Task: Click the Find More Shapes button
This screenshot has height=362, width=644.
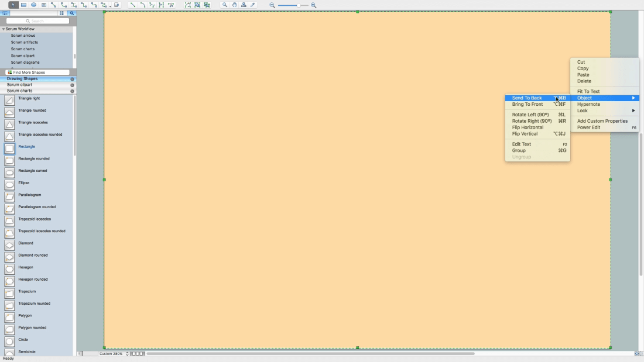Action: [38, 73]
